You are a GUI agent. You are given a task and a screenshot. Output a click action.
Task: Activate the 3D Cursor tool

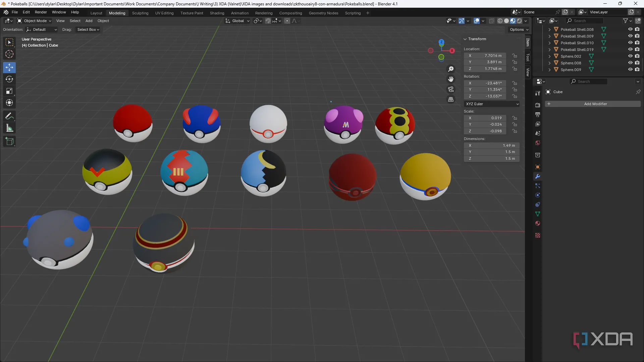(x=9, y=54)
